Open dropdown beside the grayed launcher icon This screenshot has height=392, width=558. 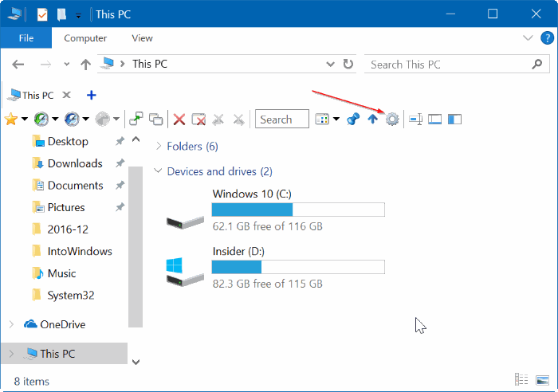click(x=116, y=119)
